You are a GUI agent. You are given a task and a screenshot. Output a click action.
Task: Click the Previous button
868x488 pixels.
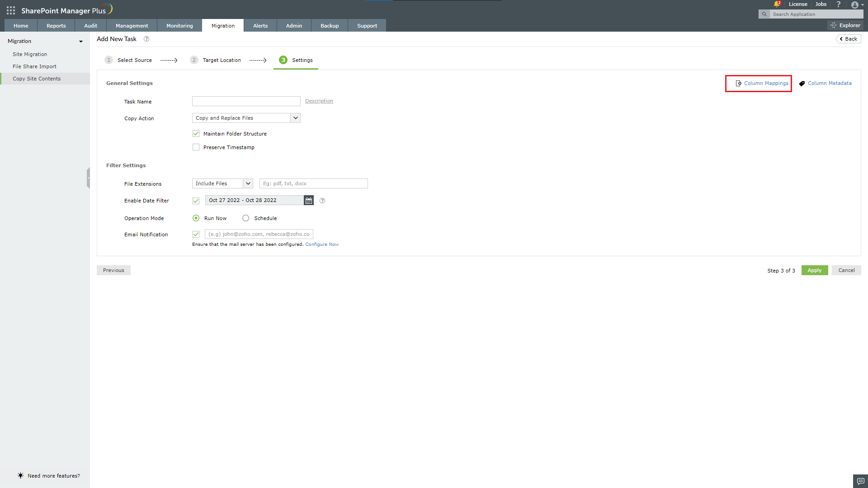point(113,270)
